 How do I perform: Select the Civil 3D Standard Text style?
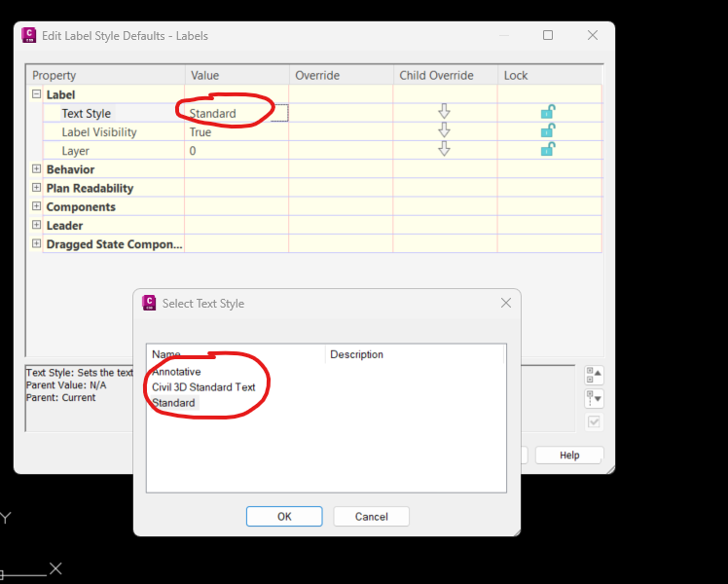203,387
